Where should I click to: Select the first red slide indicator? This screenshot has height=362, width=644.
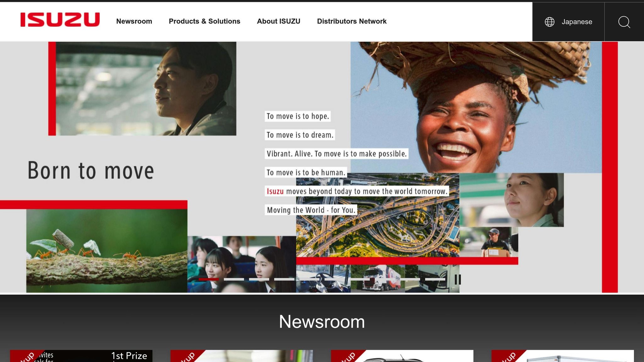[x=208, y=279]
